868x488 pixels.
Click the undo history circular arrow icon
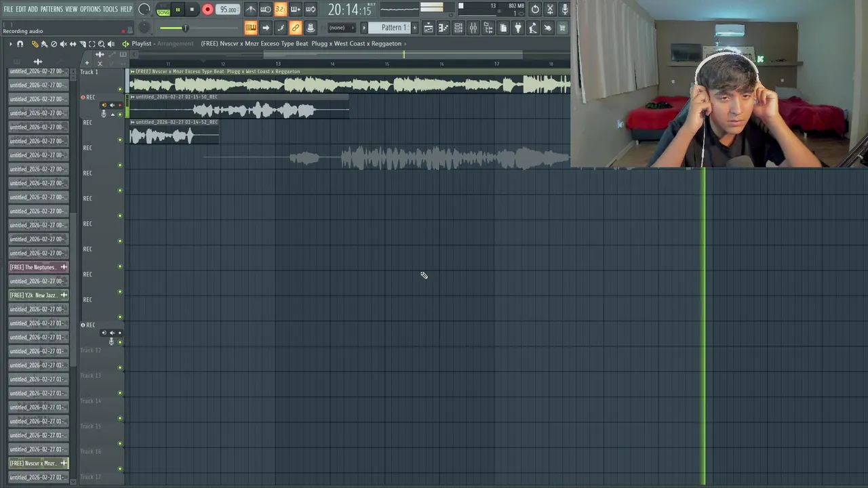click(x=535, y=9)
